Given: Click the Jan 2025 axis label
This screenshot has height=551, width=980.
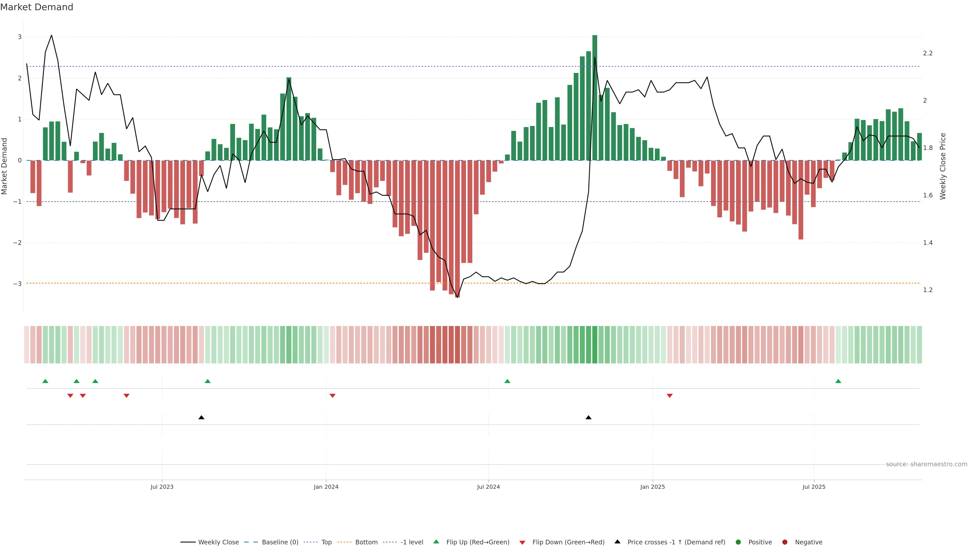Looking at the screenshot, I should point(653,487).
